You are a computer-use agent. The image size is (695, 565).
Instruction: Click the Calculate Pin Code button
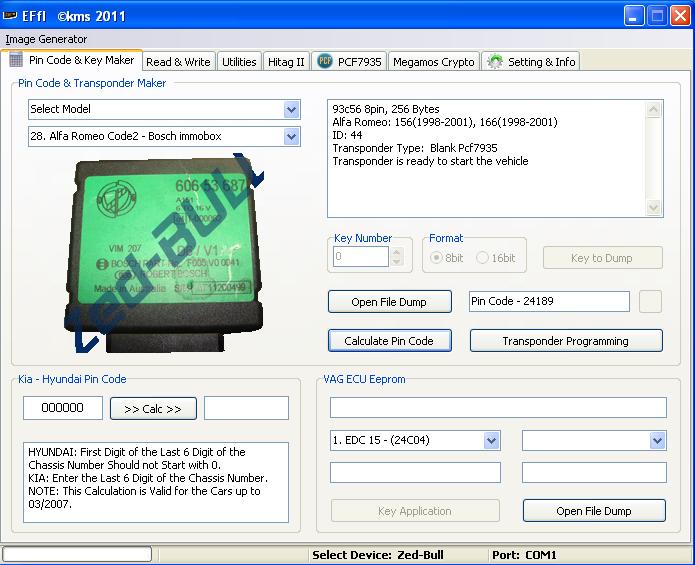(x=390, y=341)
